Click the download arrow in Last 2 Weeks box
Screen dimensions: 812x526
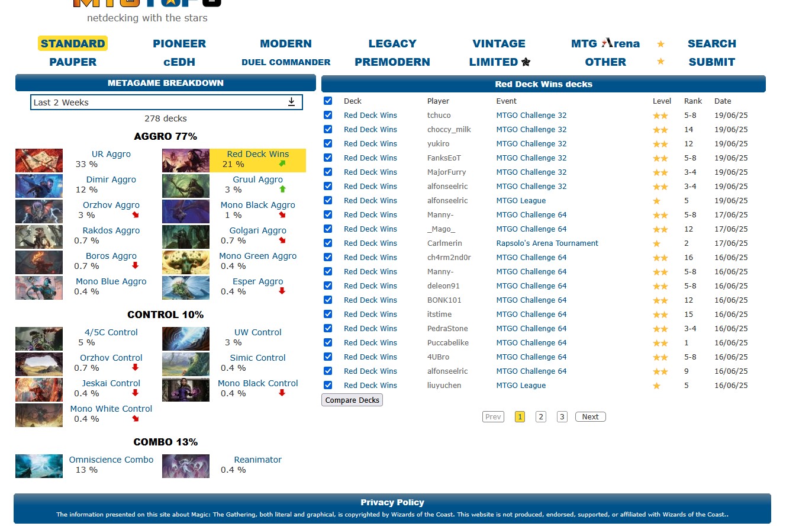click(291, 102)
